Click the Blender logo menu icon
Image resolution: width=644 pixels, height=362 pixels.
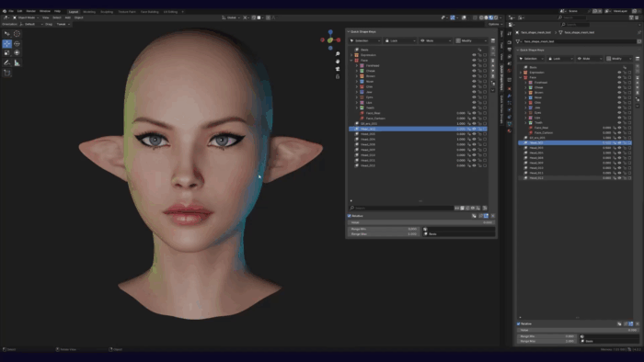[x=5, y=11]
